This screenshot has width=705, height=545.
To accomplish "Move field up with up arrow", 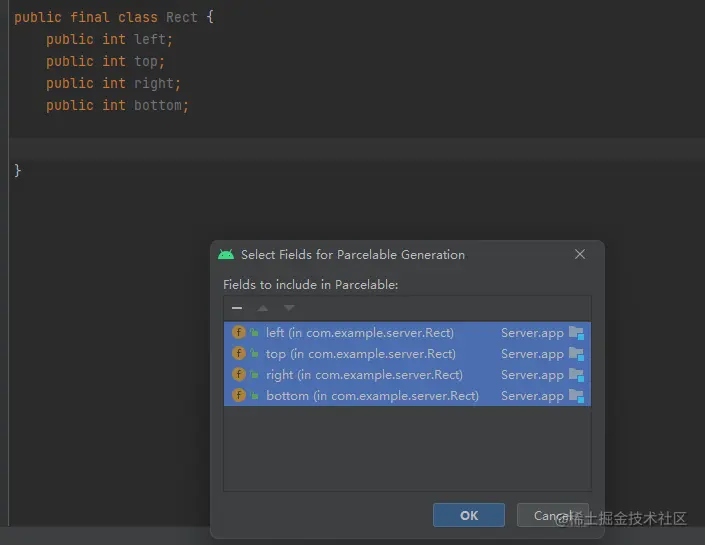I will [x=263, y=308].
